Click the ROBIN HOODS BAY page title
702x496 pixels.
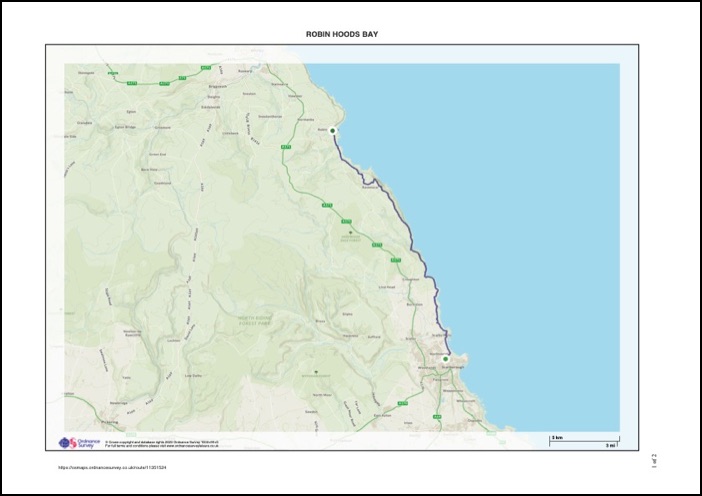coord(342,34)
